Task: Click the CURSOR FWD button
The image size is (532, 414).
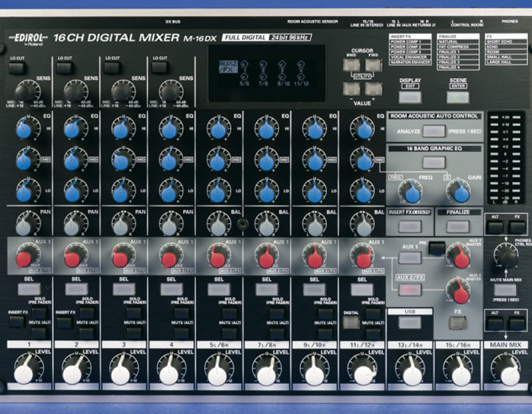Action: (374, 64)
